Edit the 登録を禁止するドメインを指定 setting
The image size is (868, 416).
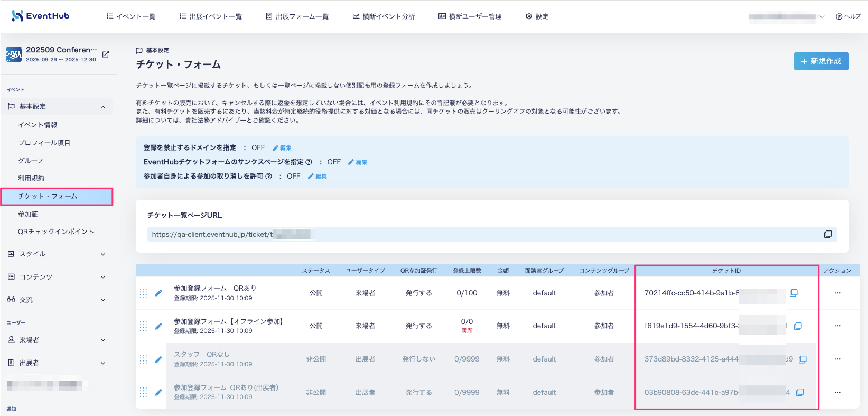282,148
